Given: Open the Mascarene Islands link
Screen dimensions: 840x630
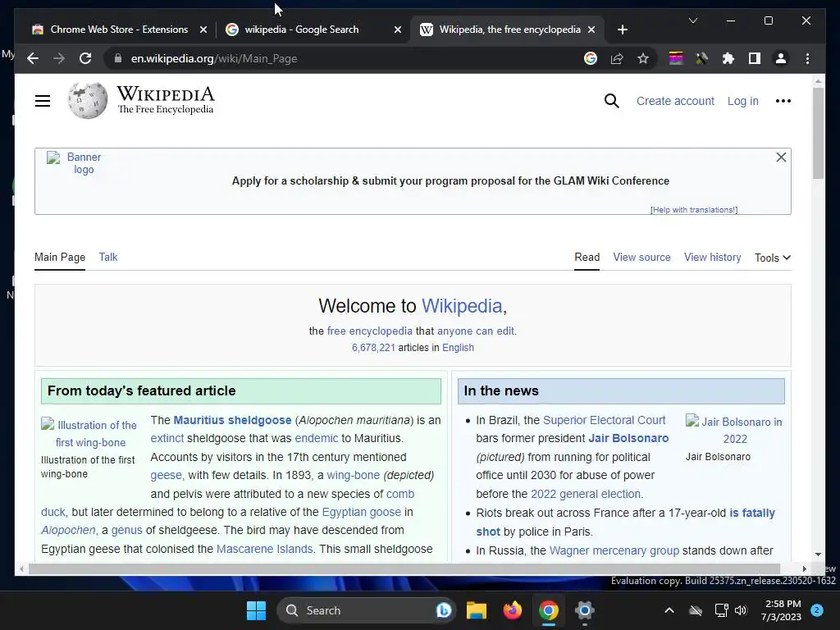Looking at the screenshot, I should click(264, 549).
